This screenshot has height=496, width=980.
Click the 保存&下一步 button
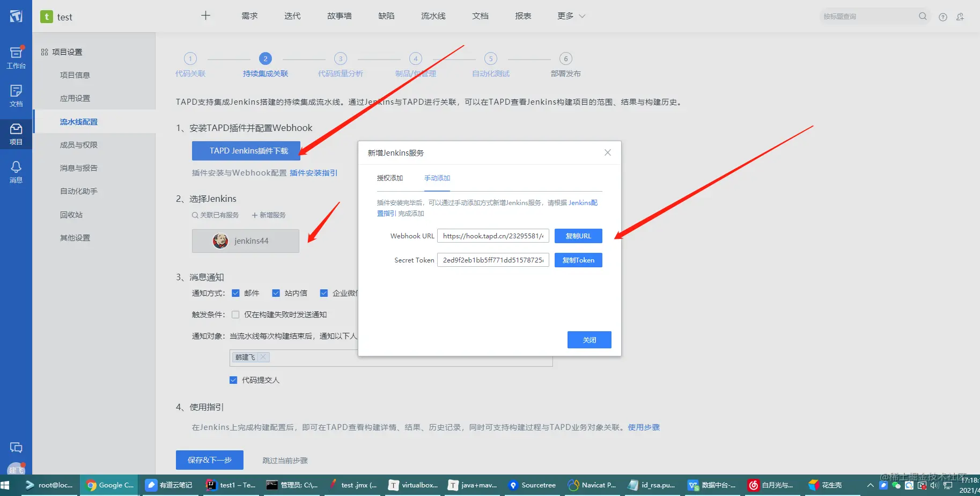[210, 460]
